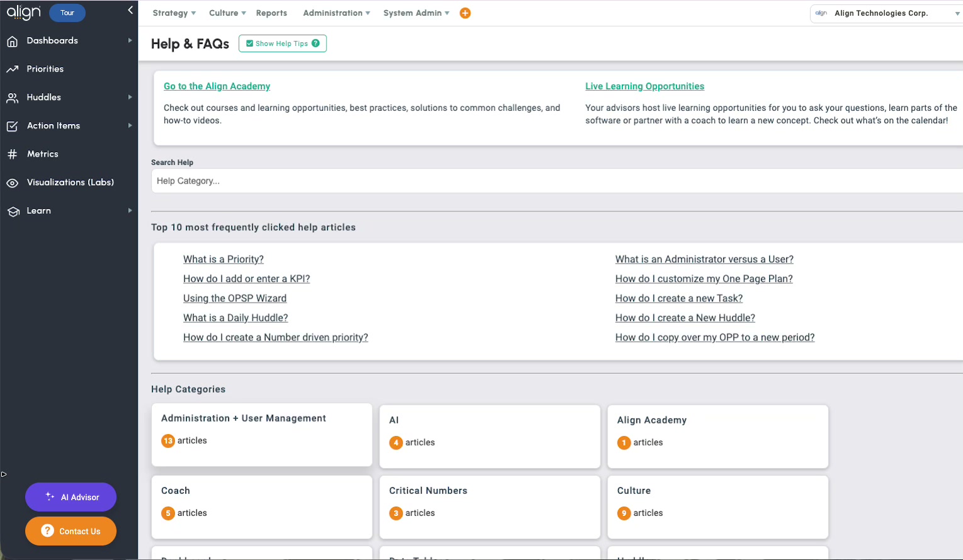Open the AI help category card
The image size is (963, 560).
490,437
